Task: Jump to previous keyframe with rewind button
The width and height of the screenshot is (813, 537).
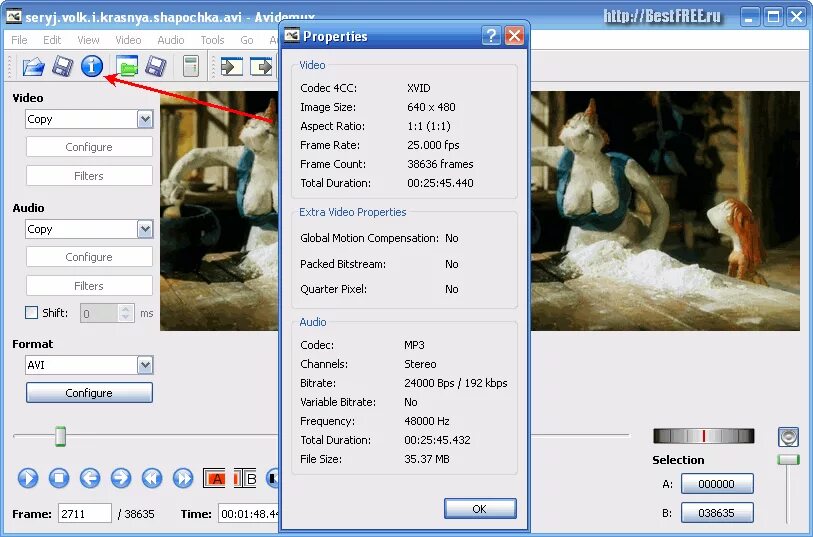Action: (x=152, y=478)
